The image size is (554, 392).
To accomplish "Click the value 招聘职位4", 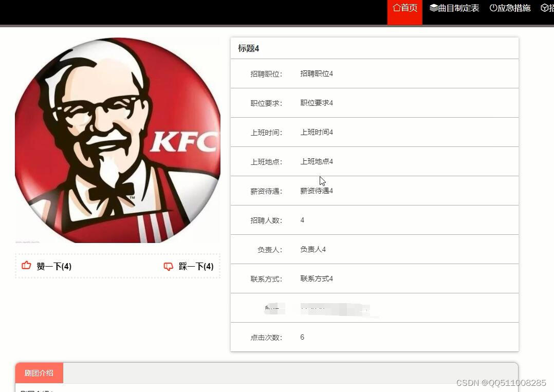I will tap(317, 73).
